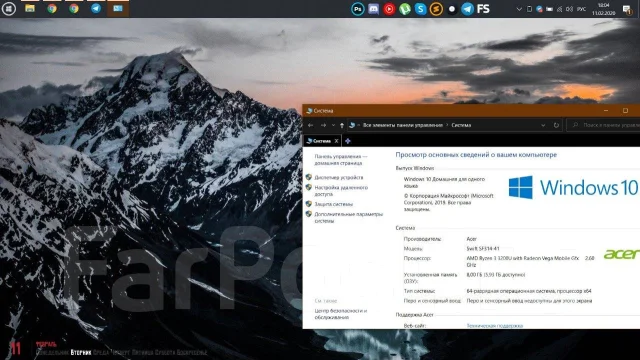Launch Discord from the top dock
This screenshot has width=640, height=360.
(373, 9)
